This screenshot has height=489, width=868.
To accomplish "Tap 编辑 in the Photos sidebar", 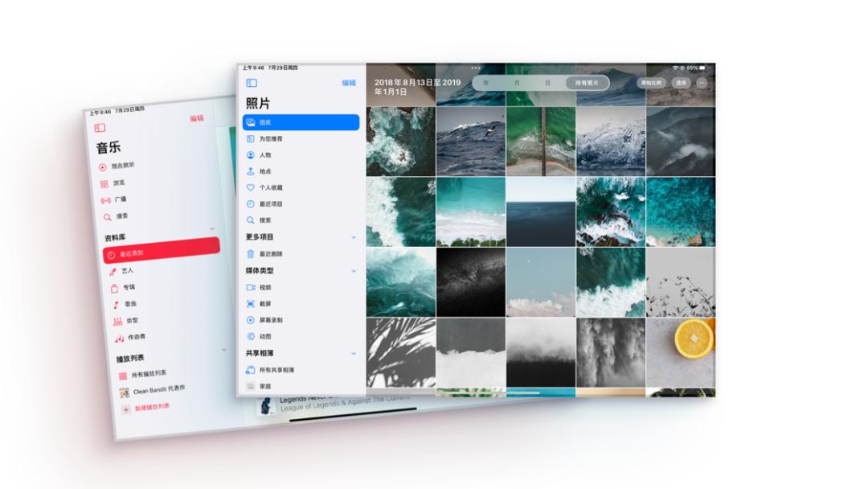I will tap(349, 83).
